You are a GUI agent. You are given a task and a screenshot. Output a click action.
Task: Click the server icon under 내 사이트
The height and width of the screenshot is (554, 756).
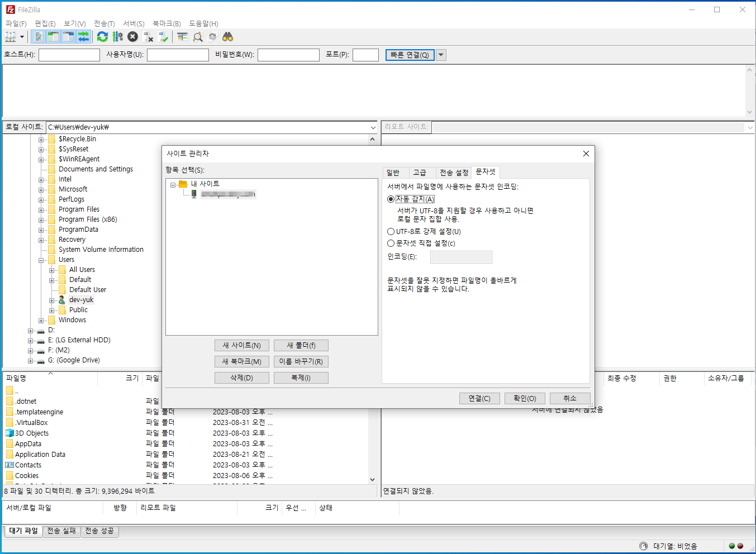point(194,194)
